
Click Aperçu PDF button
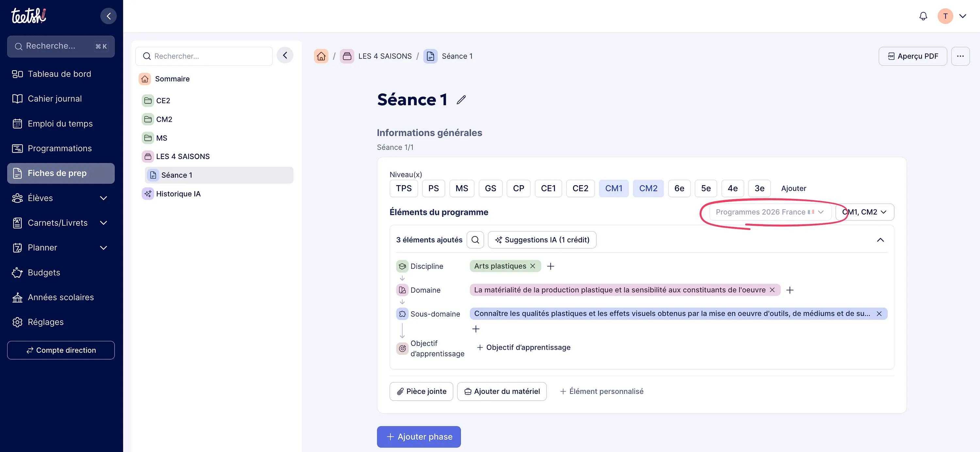[913, 56]
